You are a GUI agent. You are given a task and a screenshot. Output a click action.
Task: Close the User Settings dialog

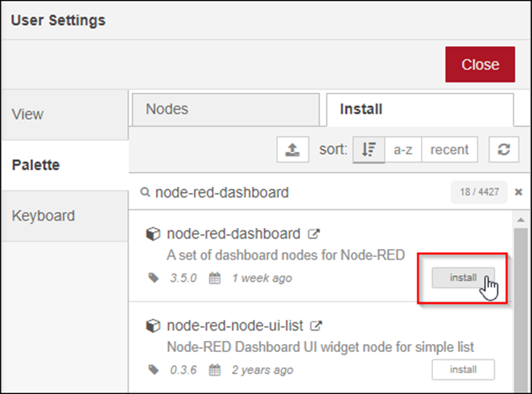[x=480, y=64]
